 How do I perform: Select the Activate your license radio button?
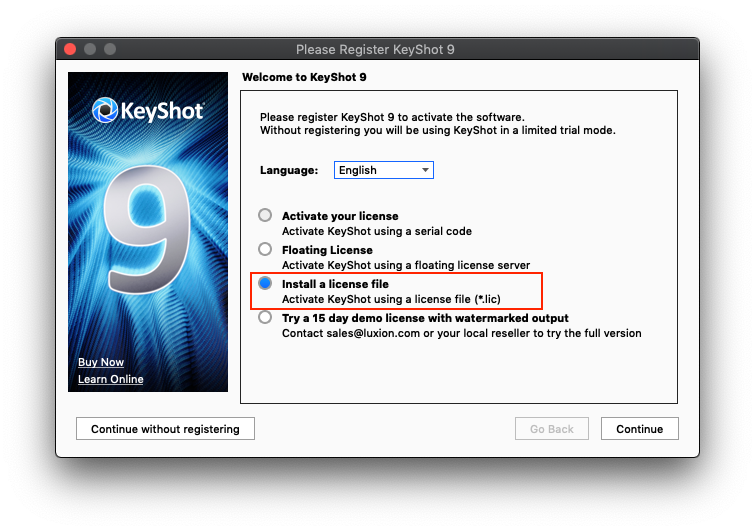264,215
